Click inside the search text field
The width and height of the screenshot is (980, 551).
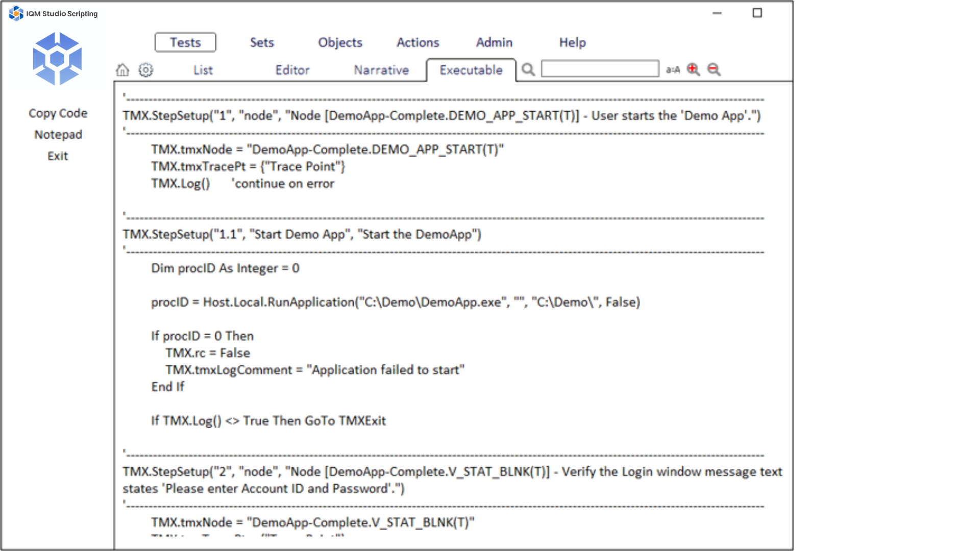click(x=600, y=69)
